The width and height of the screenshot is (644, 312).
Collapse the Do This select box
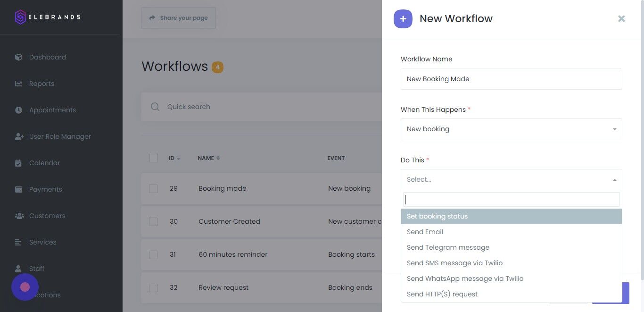click(512, 180)
